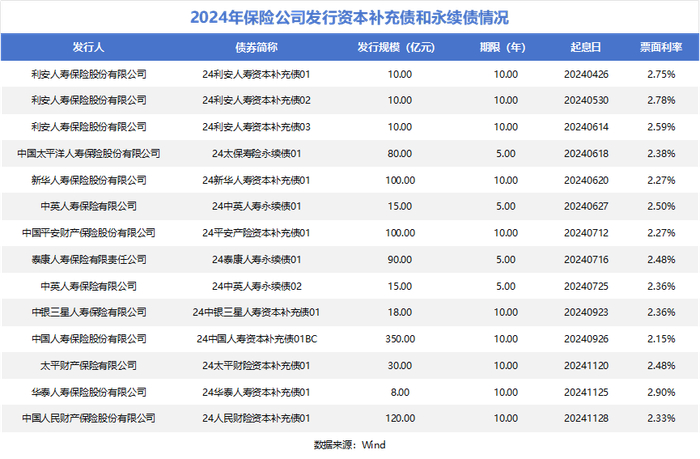700x459 pixels.
Task: Click the coupon rate 2.59%
Action: (661, 127)
